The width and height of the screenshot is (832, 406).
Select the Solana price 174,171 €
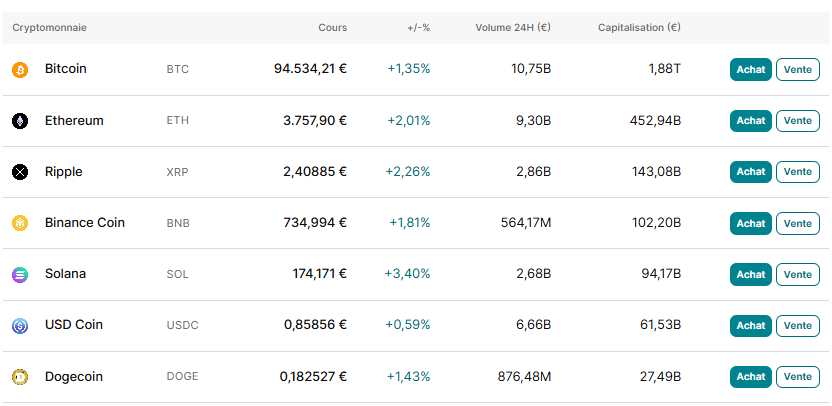320,274
